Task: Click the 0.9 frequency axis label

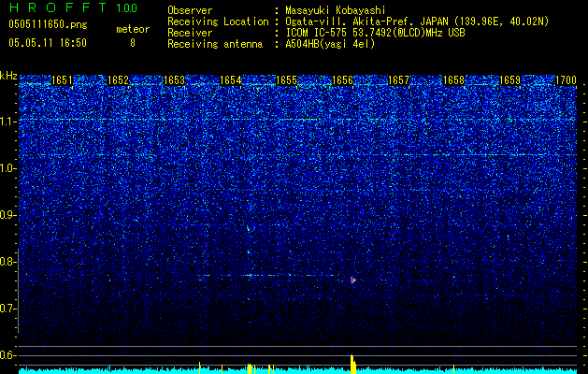Action: point(7,215)
